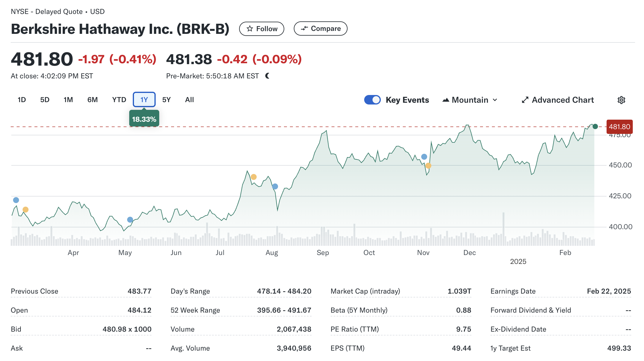The width and height of the screenshot is (644, 361).
Task: Click the blue key event dot near Nov
Action: tap(424, 157)
